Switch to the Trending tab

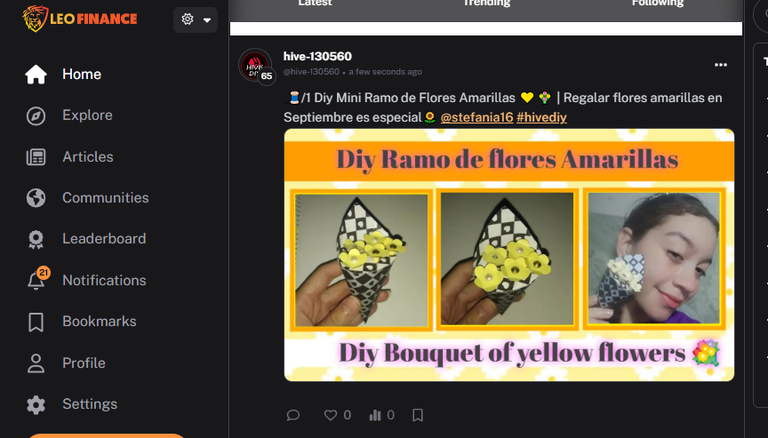tap(486, 3)
